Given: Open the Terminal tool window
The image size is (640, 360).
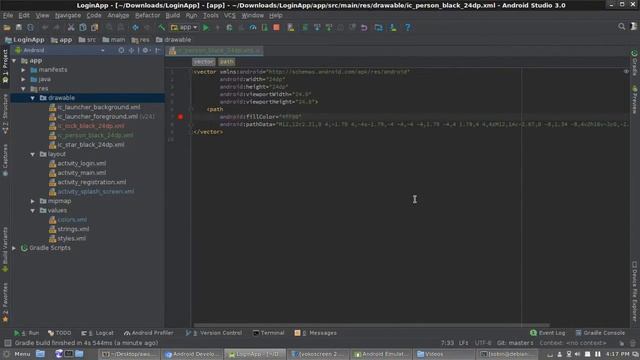Looking at the screenshot, I should tap(268, 333).
